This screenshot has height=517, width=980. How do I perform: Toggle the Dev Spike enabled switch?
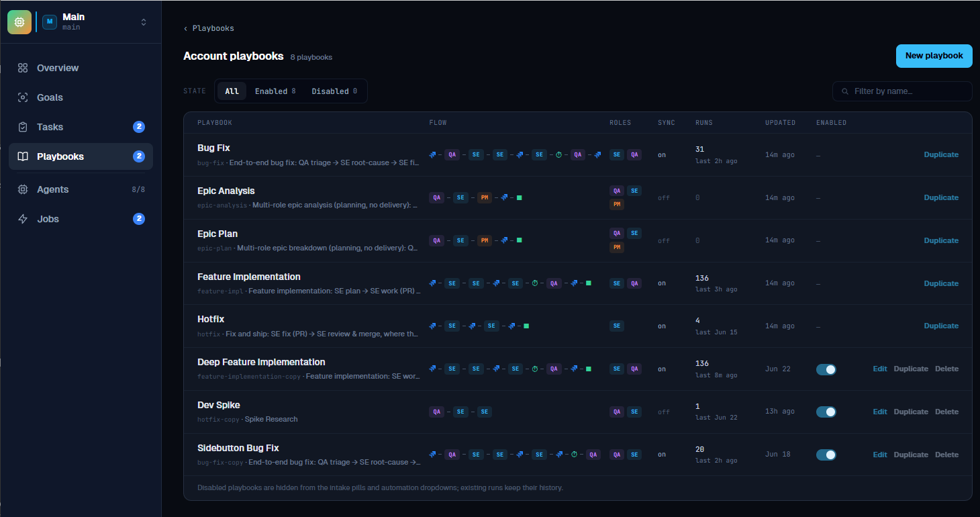coord(826,412)
